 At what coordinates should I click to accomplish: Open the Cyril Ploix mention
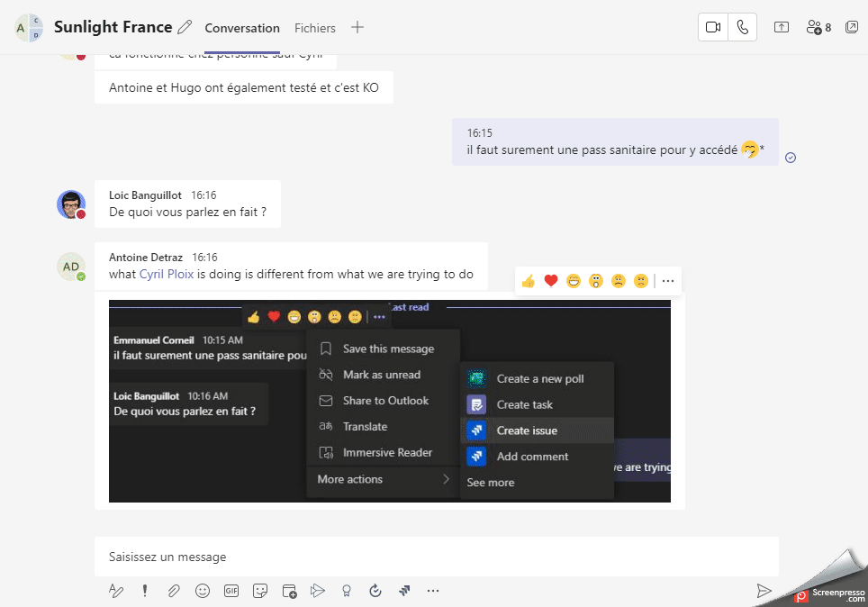click(x=166, y=274)
